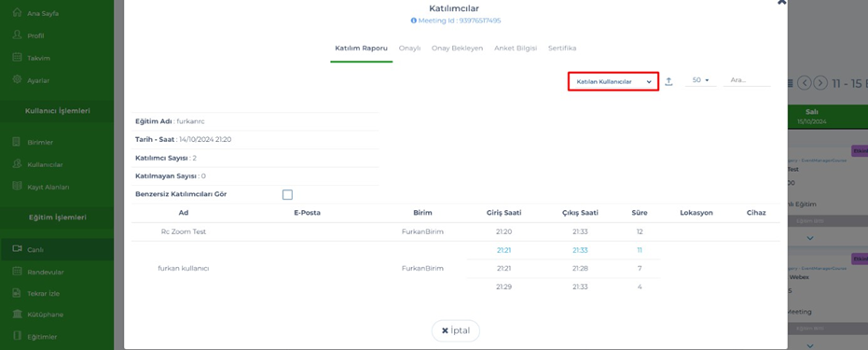868x350 pixels.
Task: Sort by Giriş Saati column header
Action: click(x=503, y=213)
